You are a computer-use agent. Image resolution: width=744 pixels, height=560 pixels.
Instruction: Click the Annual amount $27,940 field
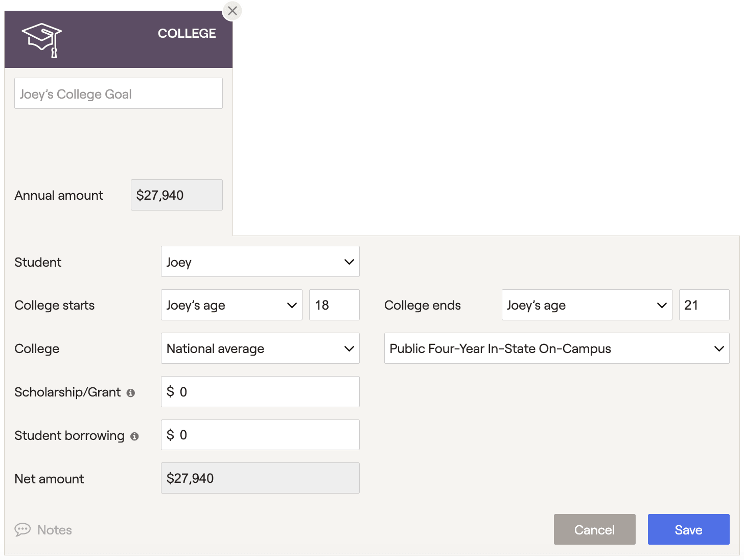point(177,195)
